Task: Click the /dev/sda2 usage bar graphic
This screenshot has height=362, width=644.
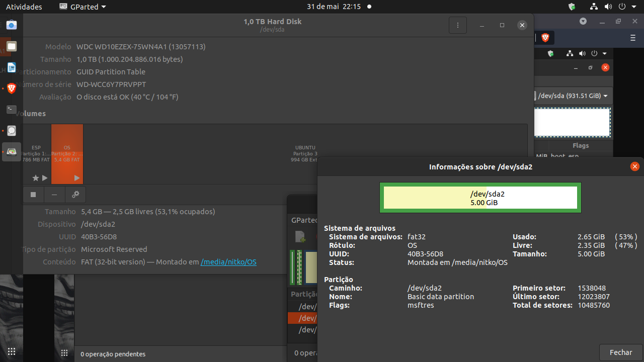Action: (x=480, y=198)
